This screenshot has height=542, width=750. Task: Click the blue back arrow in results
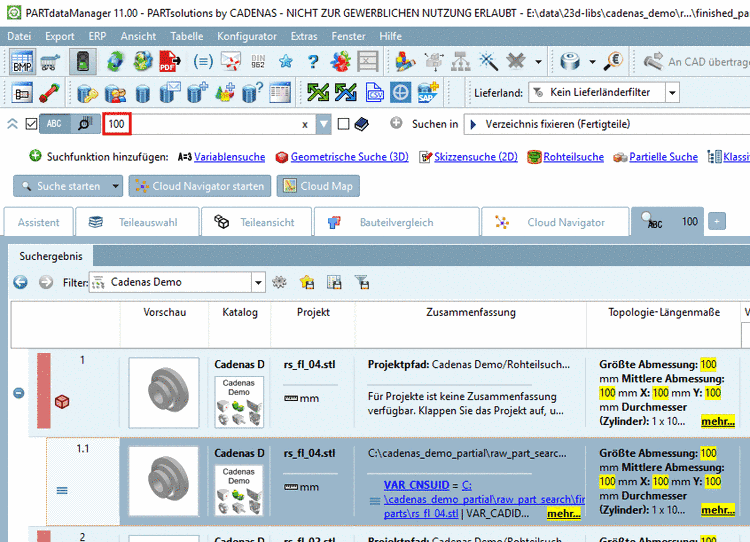(20, 283)
